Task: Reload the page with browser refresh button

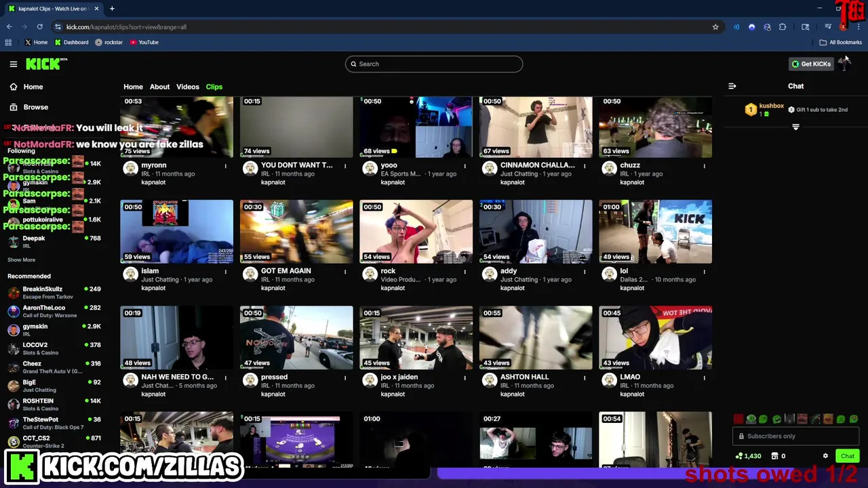Action: pos(40,27)
